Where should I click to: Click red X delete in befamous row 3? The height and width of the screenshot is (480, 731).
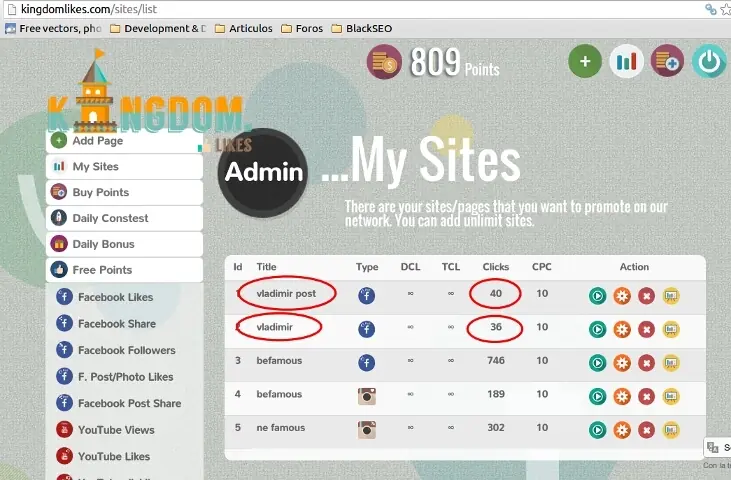tap(646, 363)
